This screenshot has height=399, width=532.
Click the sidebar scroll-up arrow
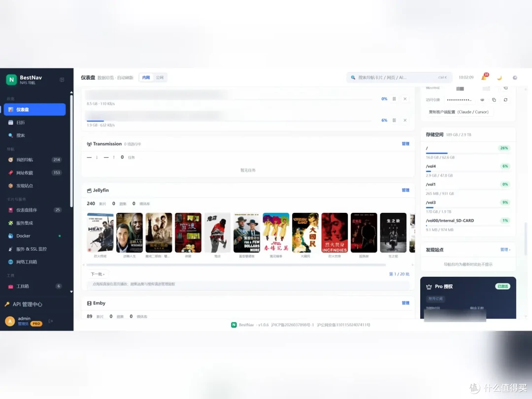point(71,92)
